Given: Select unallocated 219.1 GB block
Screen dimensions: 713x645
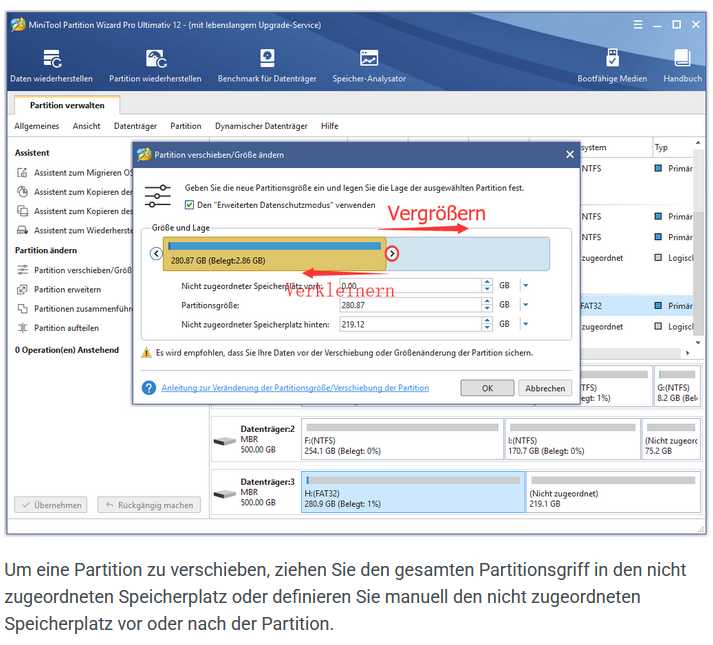Looking at the screenshot, I should click(x=613, y=492).
